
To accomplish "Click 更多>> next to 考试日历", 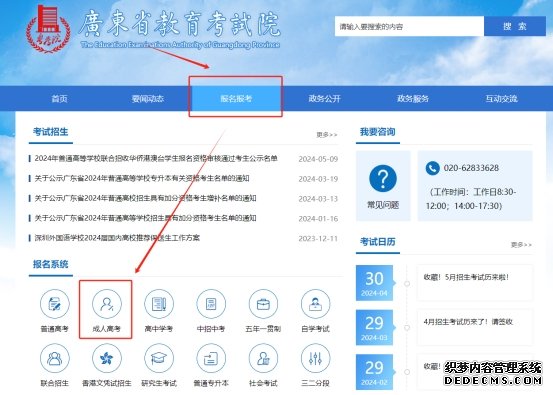I will pos(521,244).
